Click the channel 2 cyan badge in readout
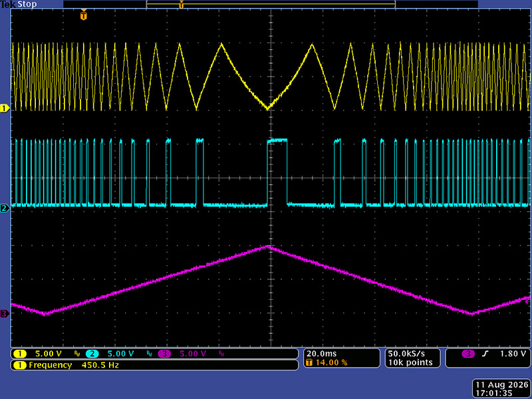This screenshot has width=532, height=399. (92, 354)
